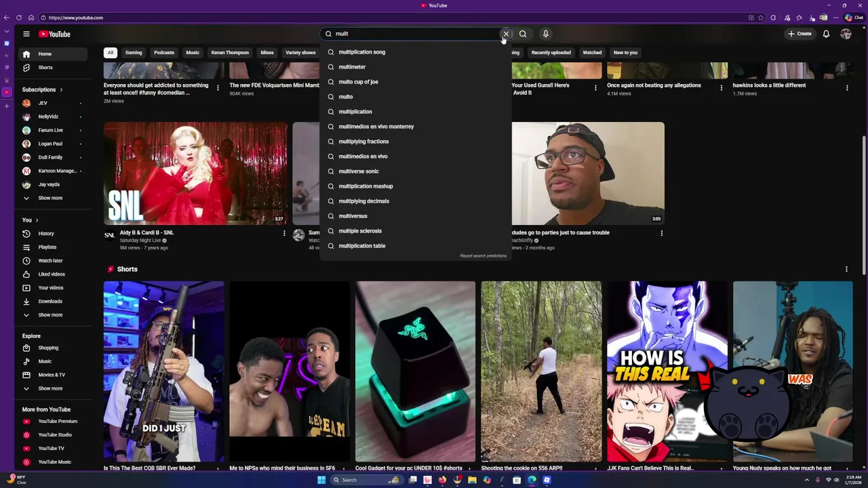The width and height of the screenshot is (868, 488).
Task: Open the SNL Aidy B & Cardi B thumbnail
Action: point(195,174)
